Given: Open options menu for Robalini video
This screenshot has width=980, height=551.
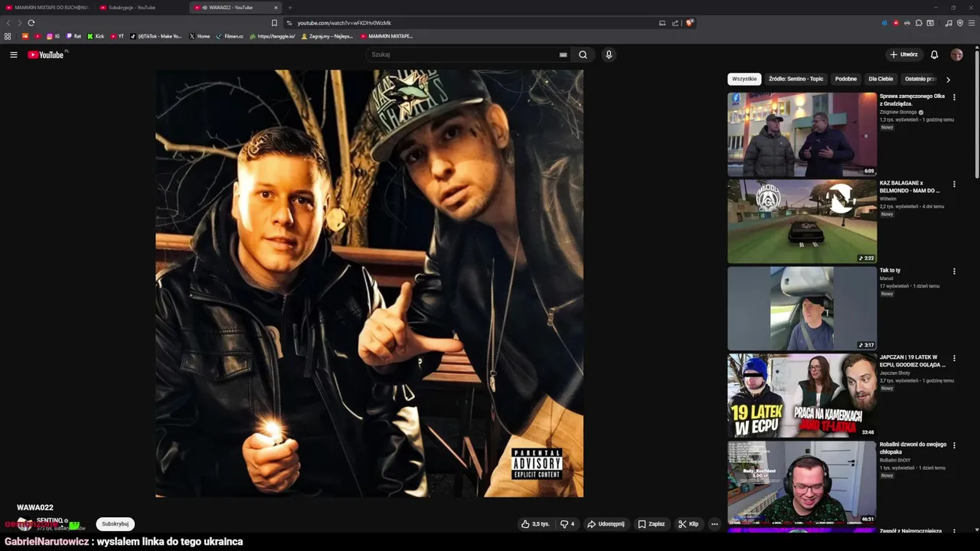Looking at the screenshot, I should tap(954, 445).
